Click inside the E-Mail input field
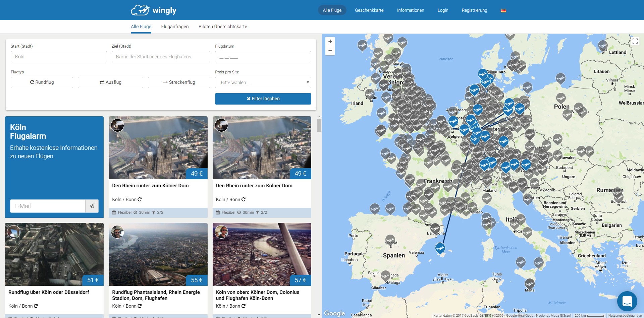 [x=47, y=206]
